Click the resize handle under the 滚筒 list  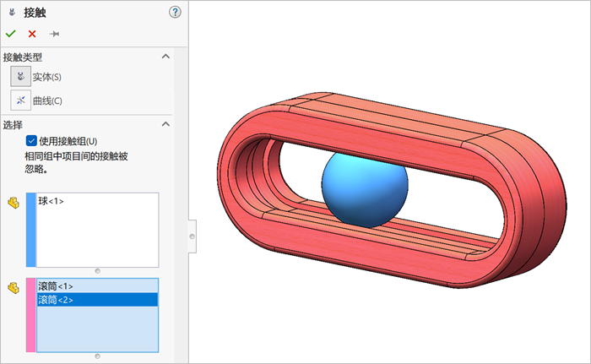coord(98,356)
